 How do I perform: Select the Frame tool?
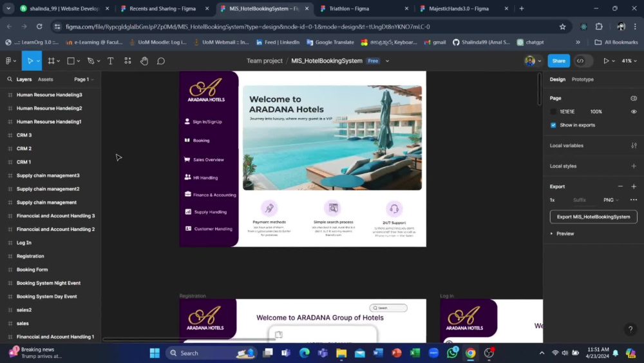pos(52,61)
